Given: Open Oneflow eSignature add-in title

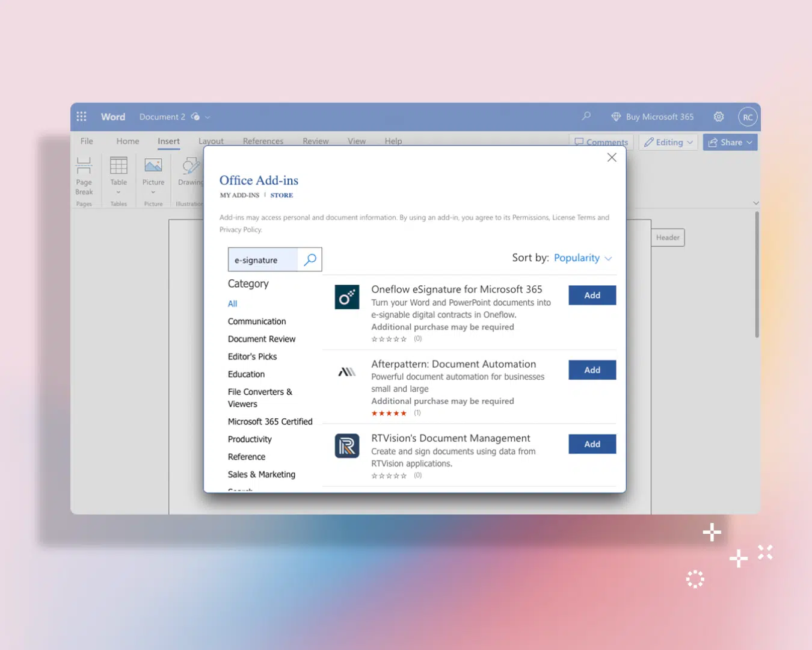Looking at the screenshot, I should [x=457, y=289].
